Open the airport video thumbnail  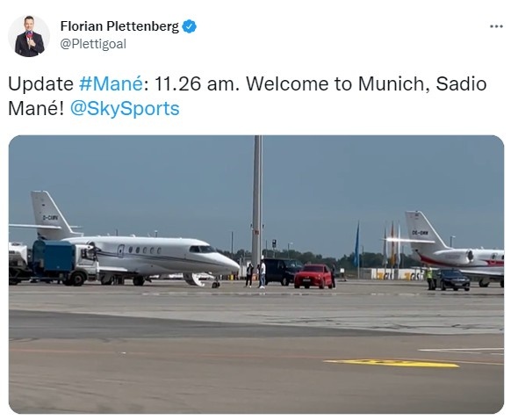[256, 274]
